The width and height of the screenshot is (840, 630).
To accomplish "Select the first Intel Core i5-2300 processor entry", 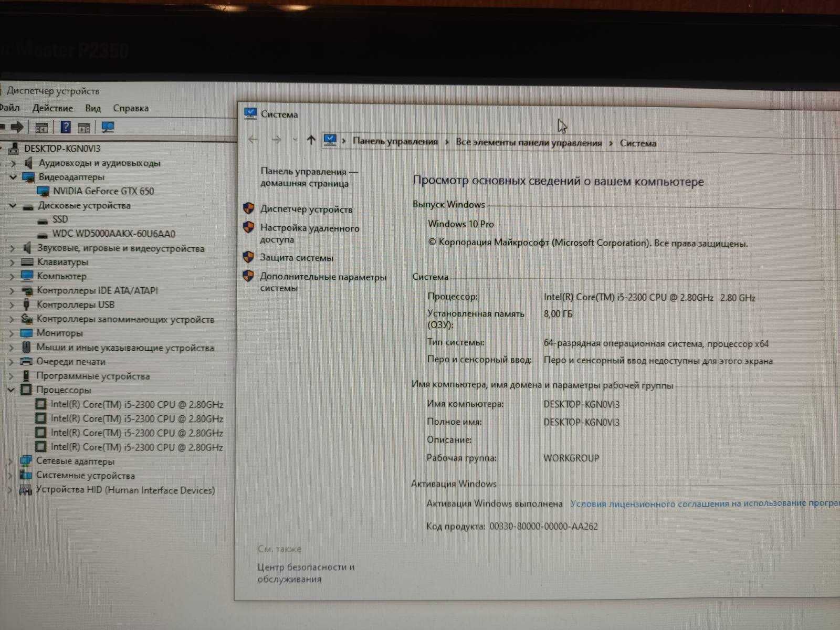I will click(136, 404).
